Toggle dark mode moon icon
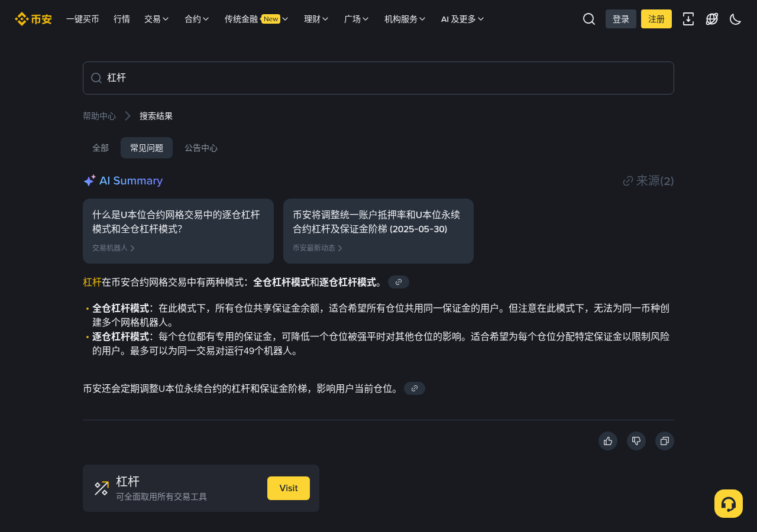The height and width of the screenshot is (532, 757). (736, 19)
